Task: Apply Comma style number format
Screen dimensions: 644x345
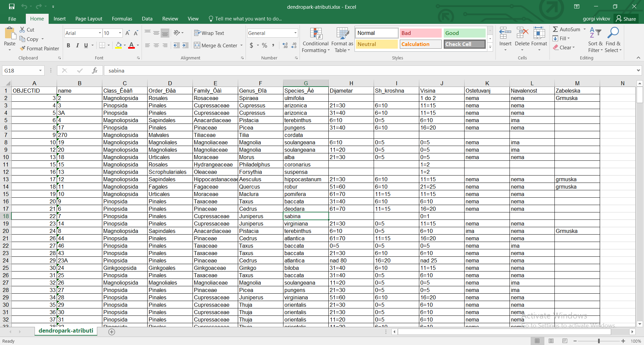Action: [273, 45]
